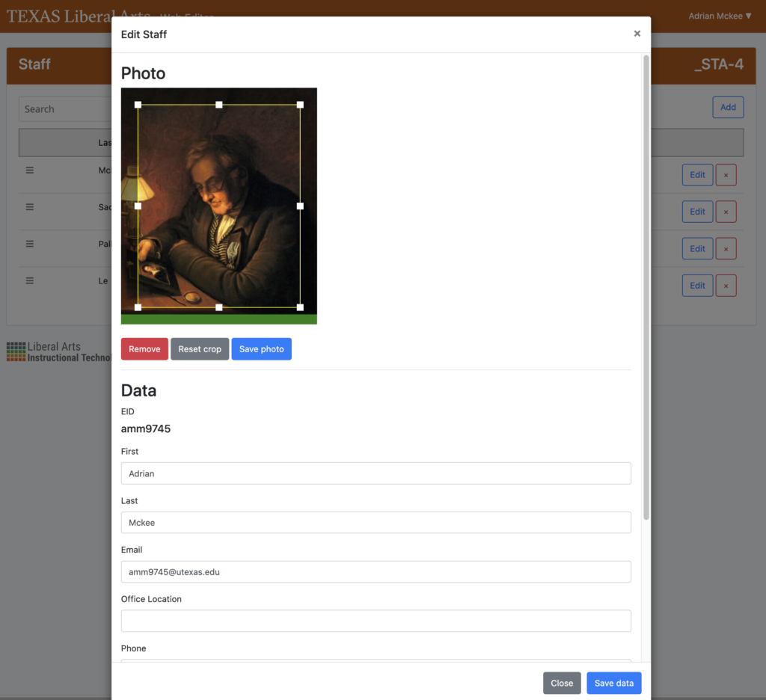The width and height of the screenshot is (766, 700).
Task: Click the red delete X in fourth row
Action: point(726,285)
